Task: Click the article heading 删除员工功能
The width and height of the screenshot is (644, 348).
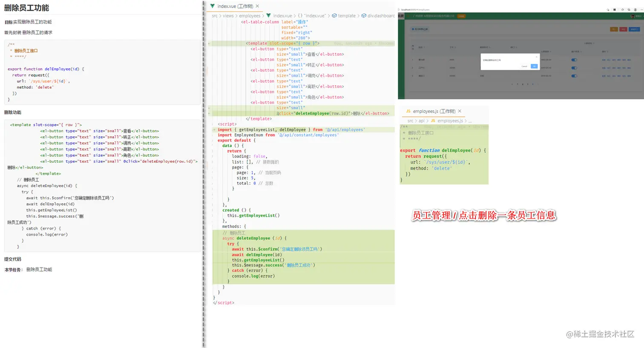Action: tap(27, 8)
